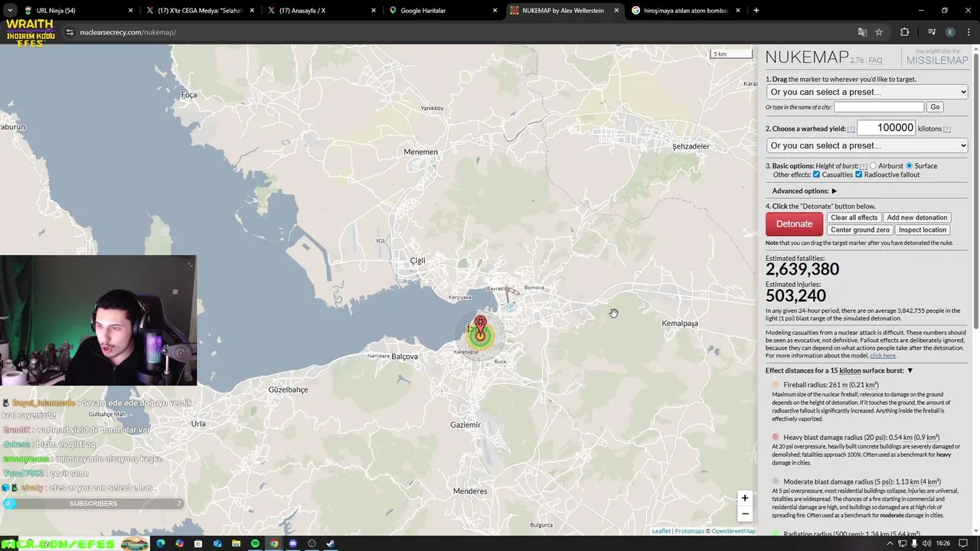Switch to the hiroşimaya atılan atom bombası tab
The image size is (980, 551).
click(x=685, y=11)
